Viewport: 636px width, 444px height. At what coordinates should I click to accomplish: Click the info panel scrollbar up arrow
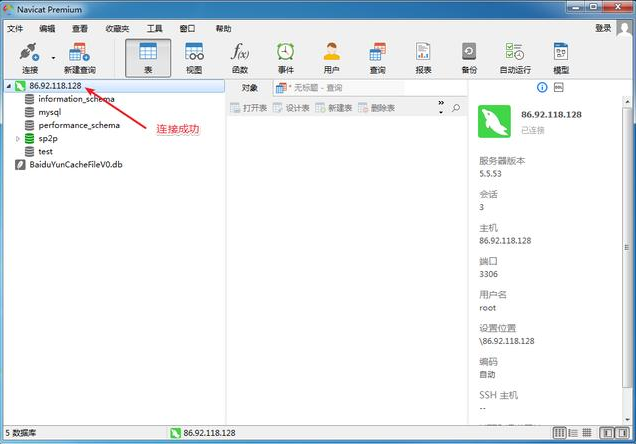pos(627,101)
